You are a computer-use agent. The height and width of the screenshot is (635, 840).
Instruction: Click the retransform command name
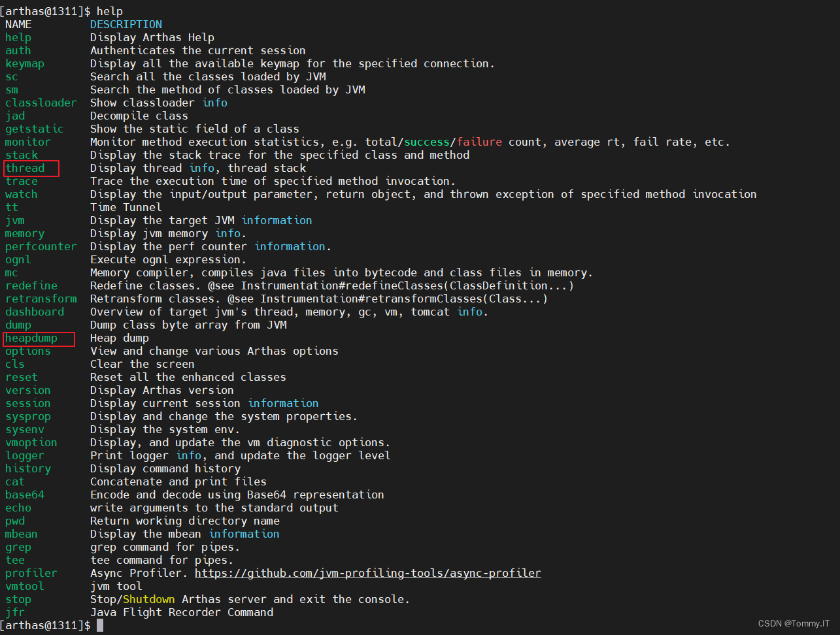(x=41, y=299)
